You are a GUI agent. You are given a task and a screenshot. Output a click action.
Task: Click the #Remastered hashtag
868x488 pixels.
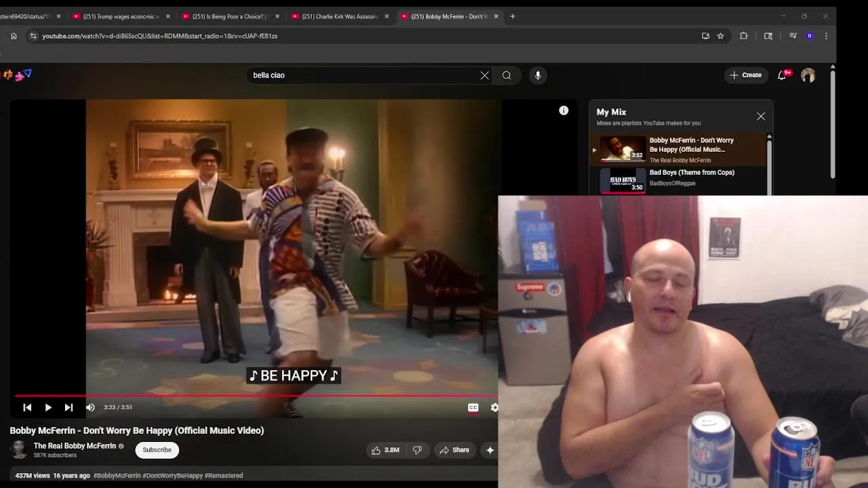(x=224, y=476)
